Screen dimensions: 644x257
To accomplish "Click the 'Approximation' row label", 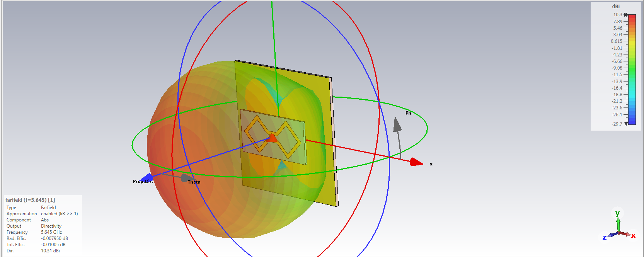I will [22, 214].
